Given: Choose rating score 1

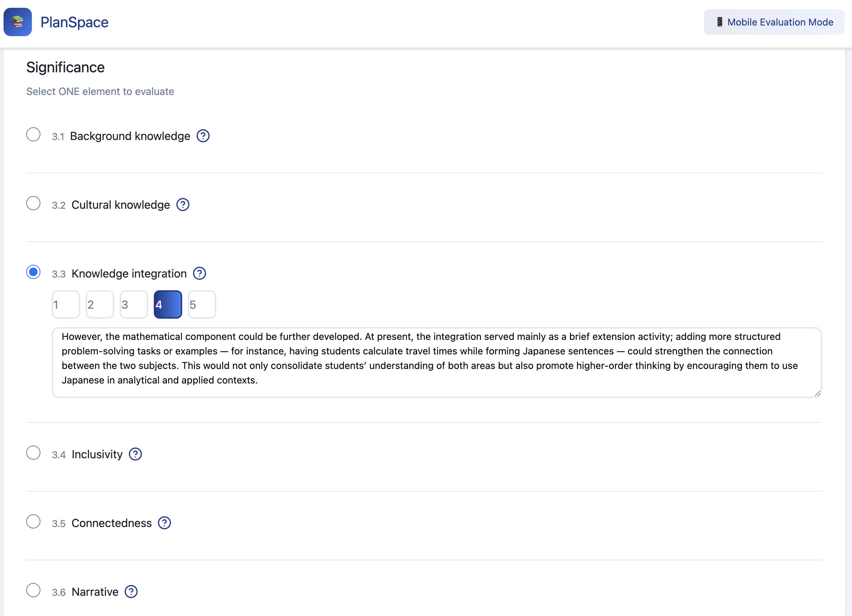Looking at the screenshot, I should coord(66,304).
